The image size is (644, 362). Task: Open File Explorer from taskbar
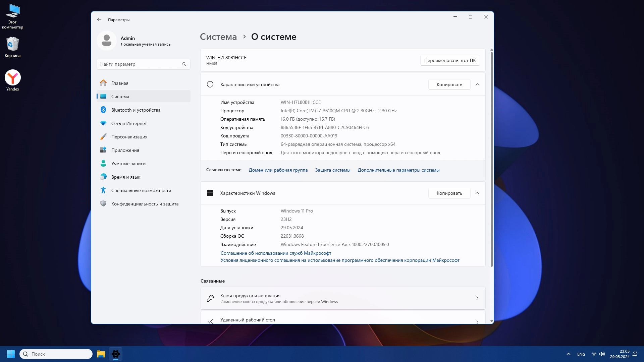click(101, 354)
